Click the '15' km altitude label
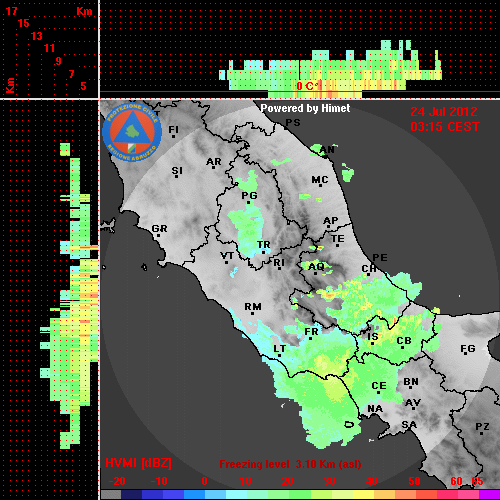 [x=24, y=23]
